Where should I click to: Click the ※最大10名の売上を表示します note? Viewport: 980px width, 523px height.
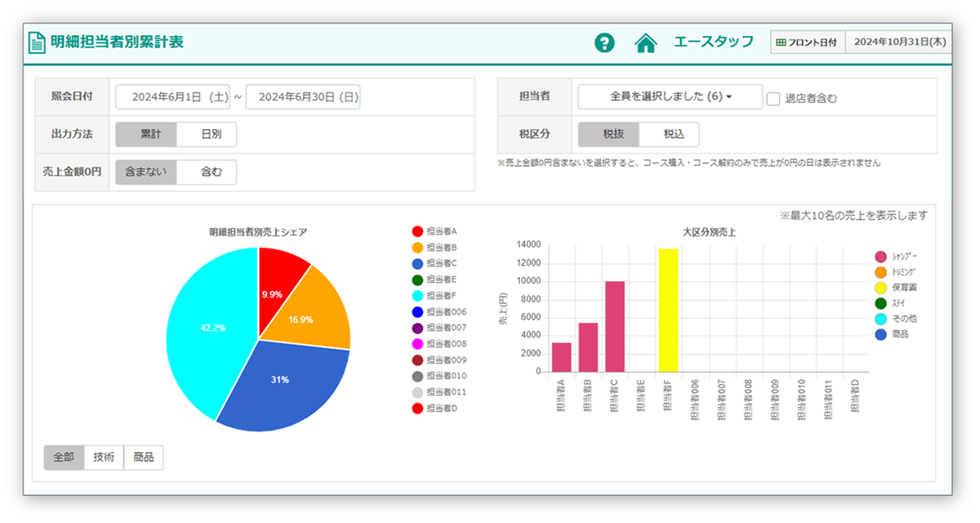[x=854, y=216]
